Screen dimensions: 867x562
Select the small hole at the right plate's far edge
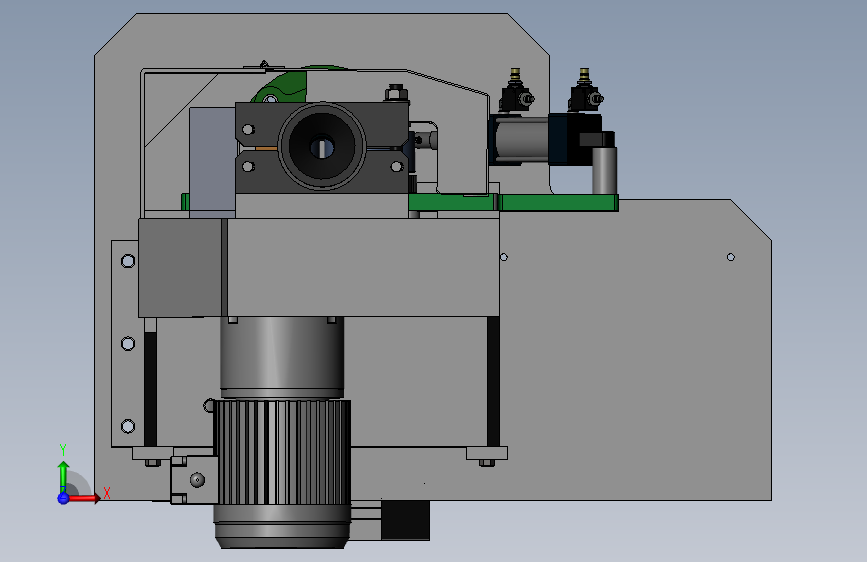[730, 257]
